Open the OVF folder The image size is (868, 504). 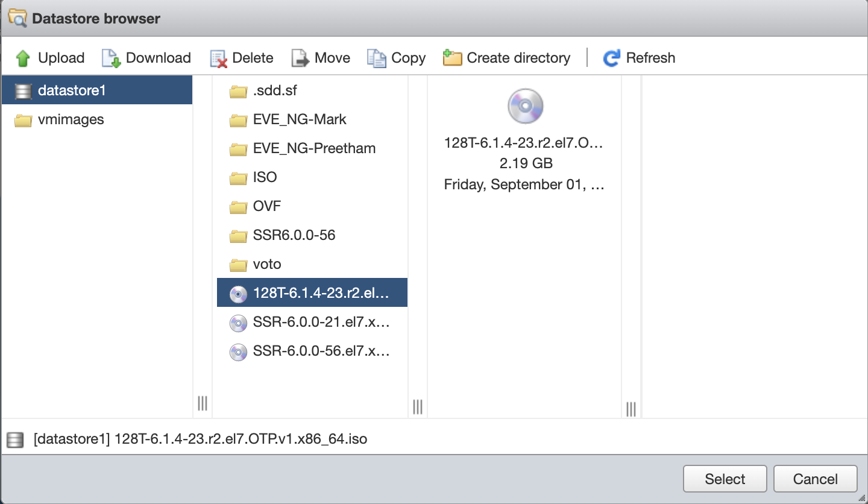pos(266,206)
